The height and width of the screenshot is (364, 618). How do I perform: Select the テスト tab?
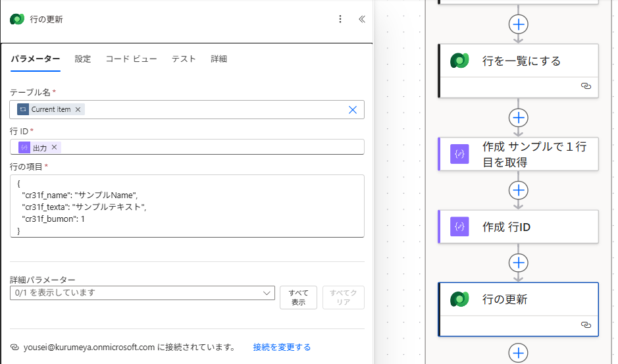tap(184, 59)
